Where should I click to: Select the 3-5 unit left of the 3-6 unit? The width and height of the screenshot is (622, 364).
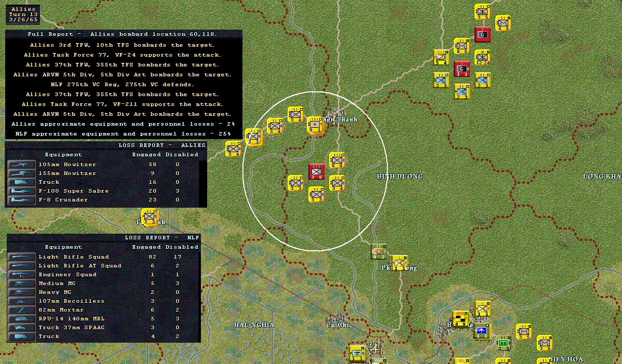pyautogui.click(x=524, y=331)
